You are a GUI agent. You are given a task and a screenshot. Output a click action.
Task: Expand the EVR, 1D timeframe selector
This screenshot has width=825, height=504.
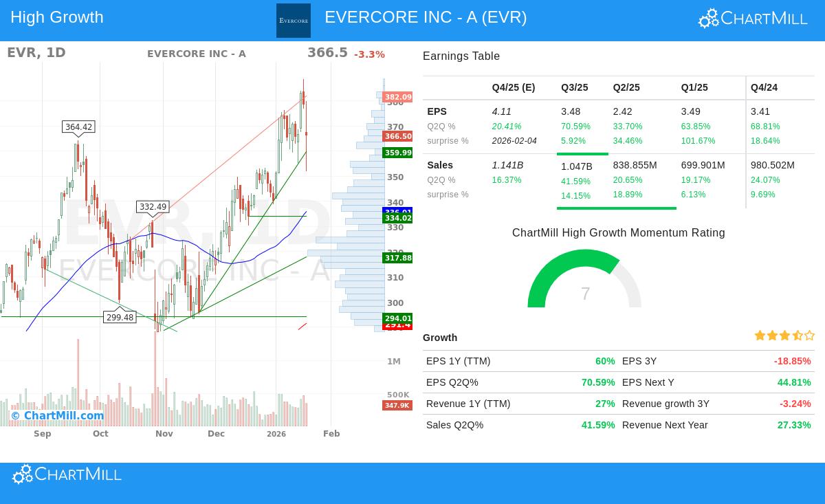click(36, 52)
